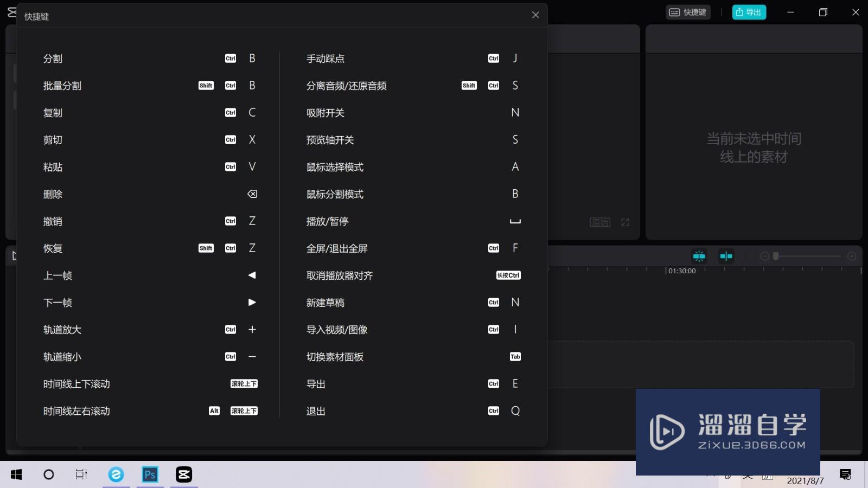The height and width of the screenshot is (488, 868).
Task: Click the 分离音频/还原音频 label
Action: click(347, 86)
